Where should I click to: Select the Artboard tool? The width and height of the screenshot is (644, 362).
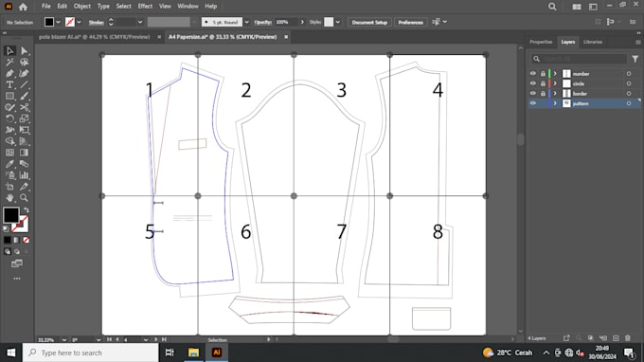tap(9, 187)
